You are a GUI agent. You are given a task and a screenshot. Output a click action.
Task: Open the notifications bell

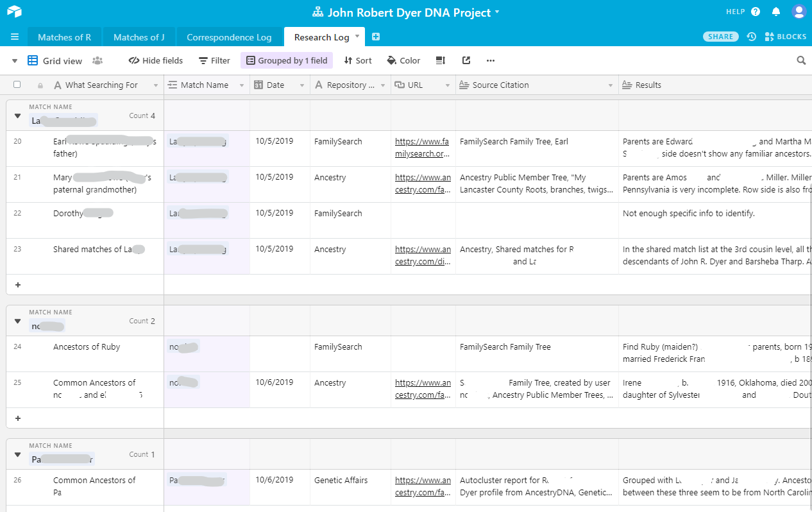coord(776,12)
